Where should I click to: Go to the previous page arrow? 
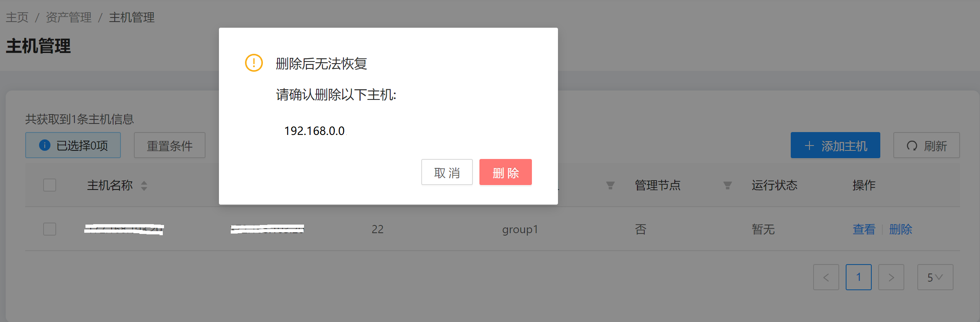click(x=826, y=278)
